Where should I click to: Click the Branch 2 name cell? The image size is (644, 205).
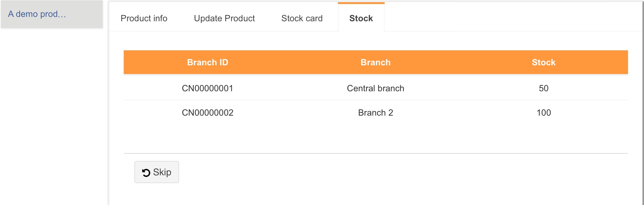pos(375,112)
